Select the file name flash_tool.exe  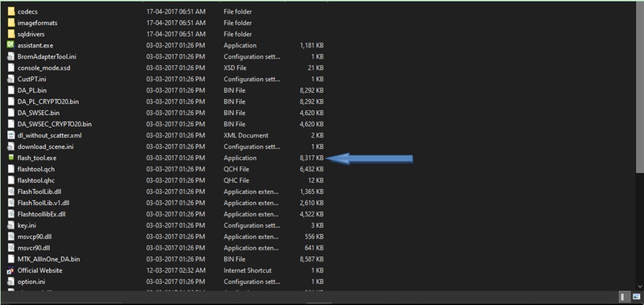click(37, 158)
